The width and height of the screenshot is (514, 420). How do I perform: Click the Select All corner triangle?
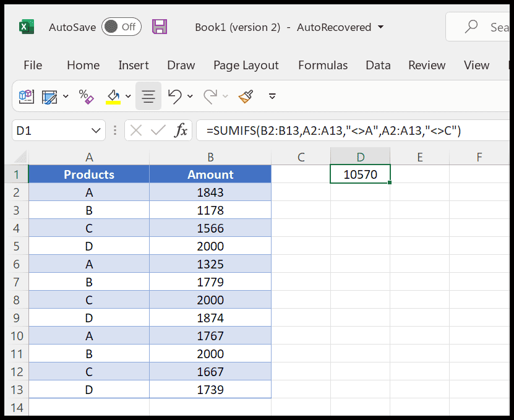coord(19,156)
